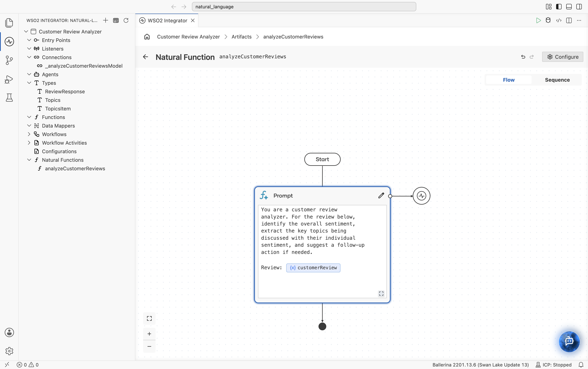The height and width of the screenshot is (369, 588).
Task: Click the Configure button
Action: [563, 57]
